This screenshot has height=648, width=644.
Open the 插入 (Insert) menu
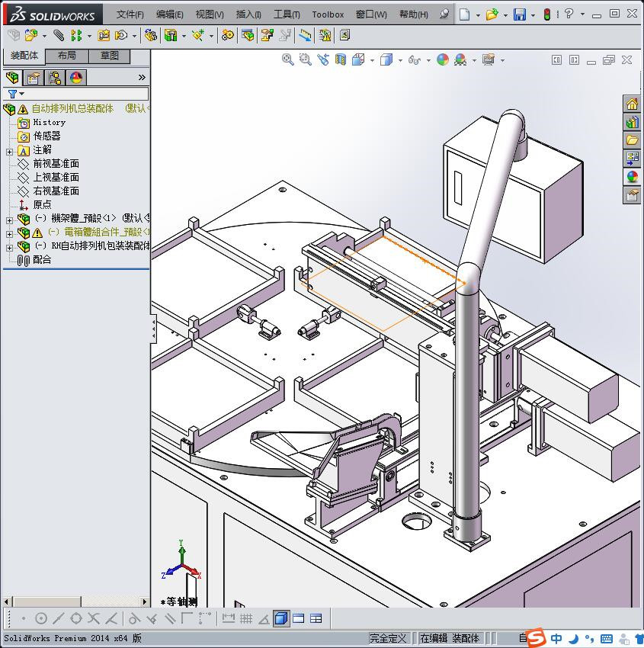pyautogui.click(x=248, y=14)
